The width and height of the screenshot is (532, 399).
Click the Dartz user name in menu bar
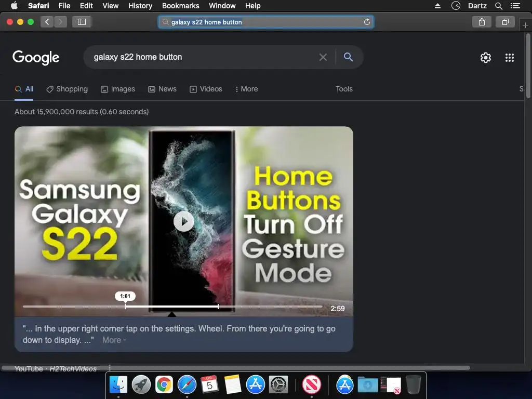(x=477, y=6)
